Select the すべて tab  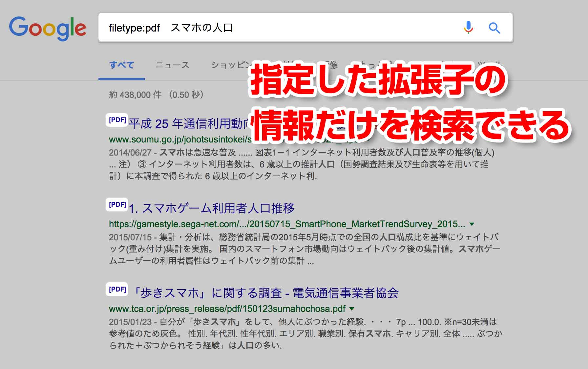pyautogui.click(x=122, y=65)
